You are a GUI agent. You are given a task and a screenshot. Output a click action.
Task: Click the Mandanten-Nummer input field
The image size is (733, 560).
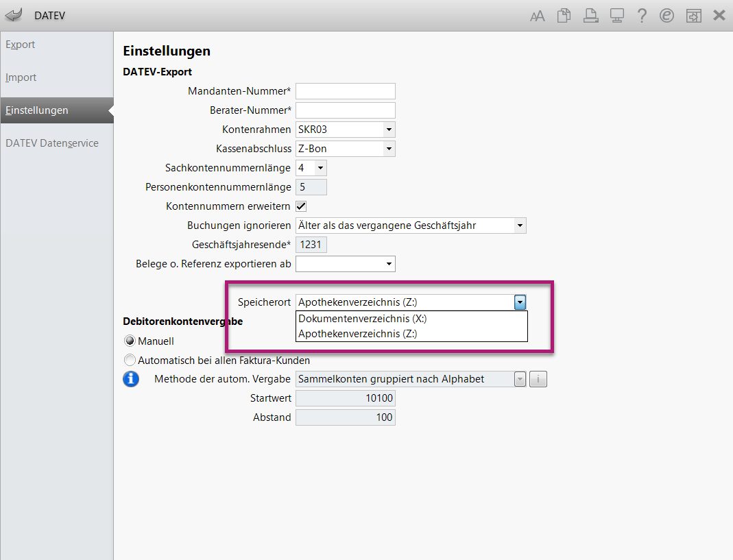(x=345, y=91)
